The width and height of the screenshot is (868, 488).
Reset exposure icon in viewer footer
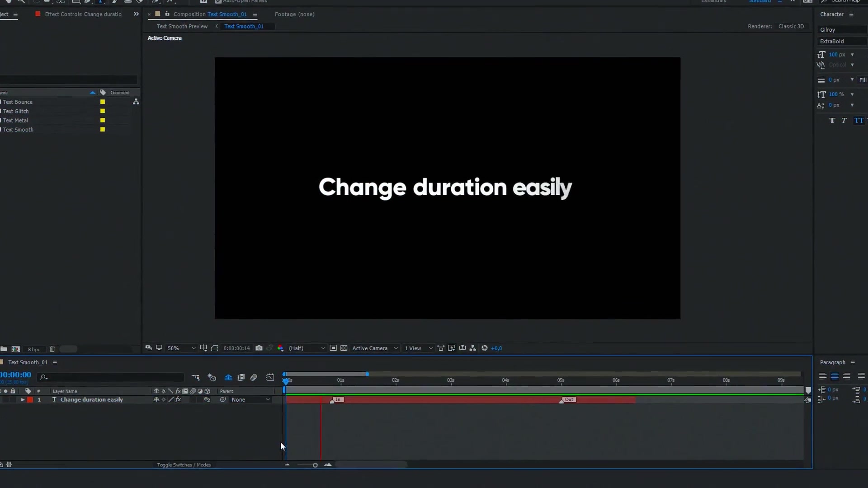point(485,348)
